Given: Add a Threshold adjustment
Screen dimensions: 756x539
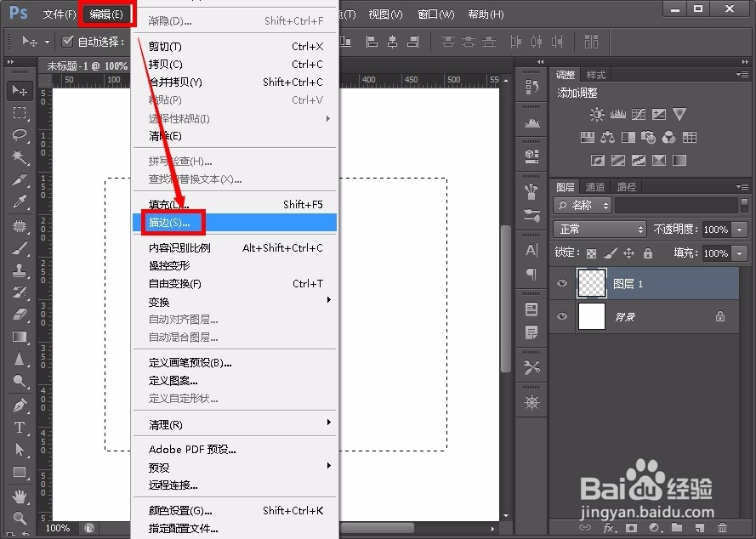Looking at the screenshot, I should [x=639, y=160].
